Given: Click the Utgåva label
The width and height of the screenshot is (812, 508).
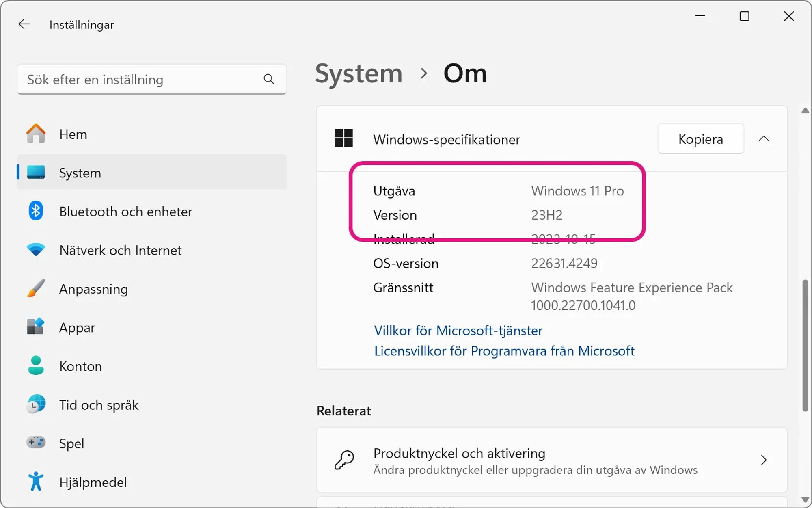Looking at the screenshot, I should (394, 191).
